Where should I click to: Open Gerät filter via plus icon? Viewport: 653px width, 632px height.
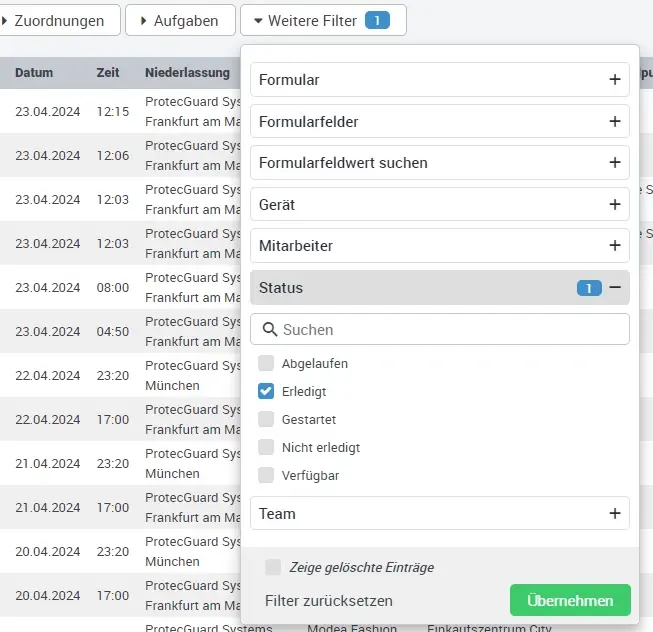(x=615, y=204)
